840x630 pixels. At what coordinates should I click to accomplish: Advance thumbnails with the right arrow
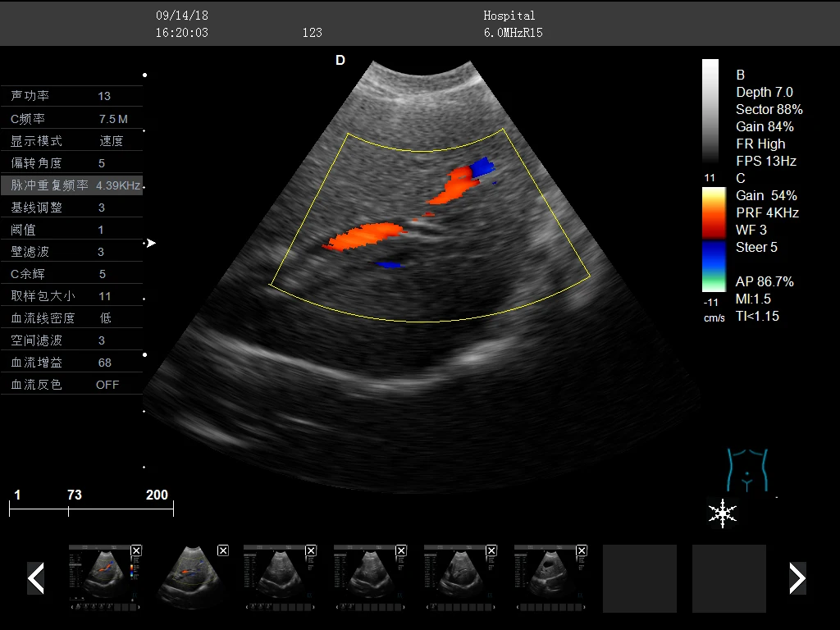click(797, 578)
